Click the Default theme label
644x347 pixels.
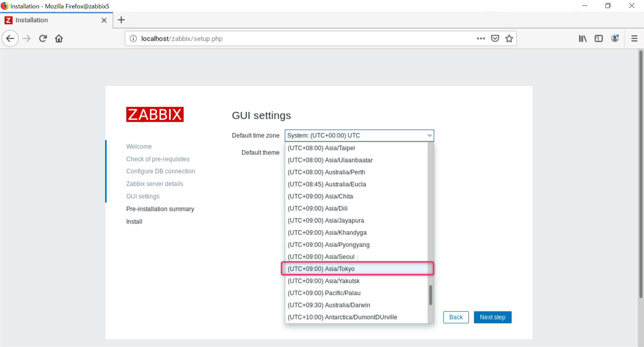tap(260, 153)
